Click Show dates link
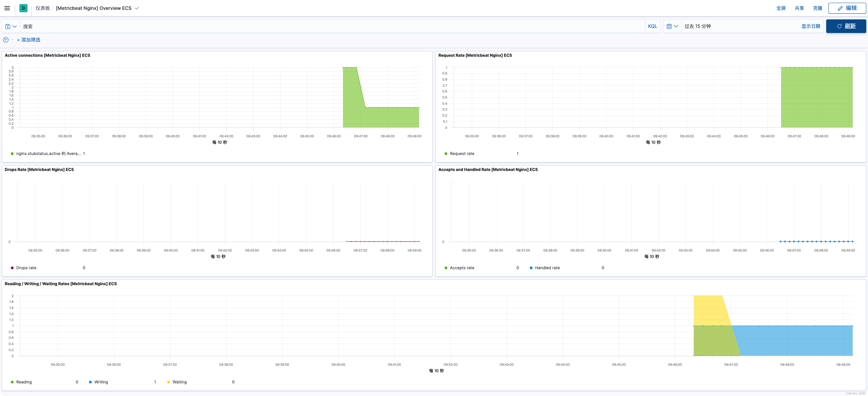The height and width of the screenshot is (396, 868). click(810, 26)
